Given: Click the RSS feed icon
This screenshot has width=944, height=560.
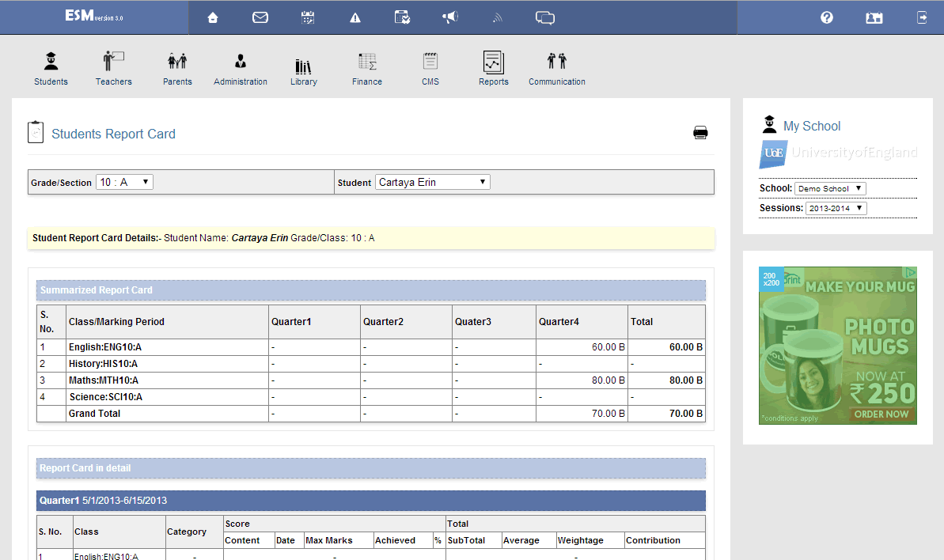Looking at the screenshot, I should click(497, 18).
